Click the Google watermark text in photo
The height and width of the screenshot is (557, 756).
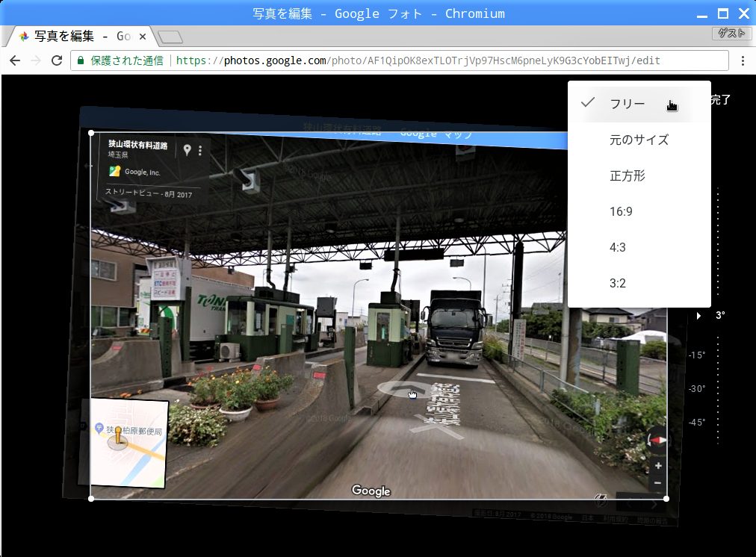[371, 491]
